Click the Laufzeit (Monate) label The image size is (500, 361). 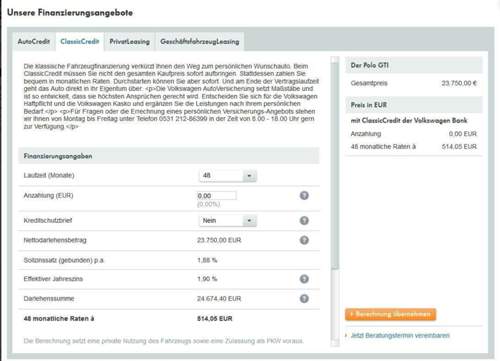pos(49,175)
